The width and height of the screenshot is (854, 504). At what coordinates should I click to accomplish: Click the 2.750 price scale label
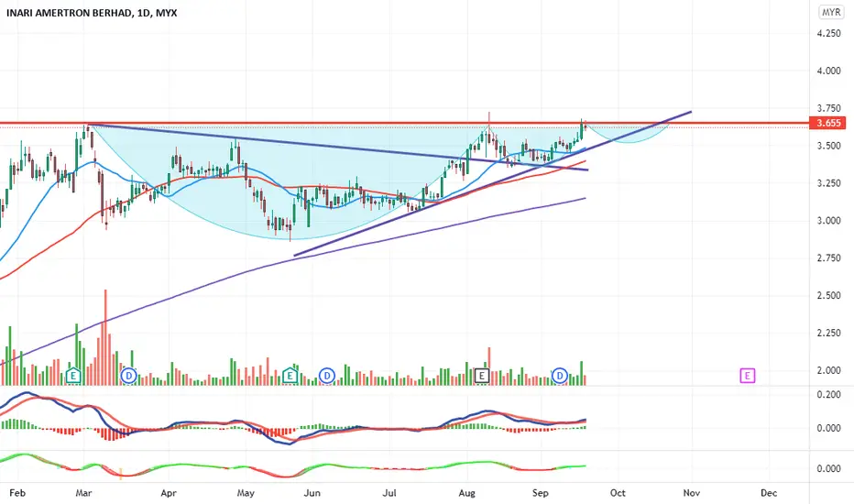[828, 257]
